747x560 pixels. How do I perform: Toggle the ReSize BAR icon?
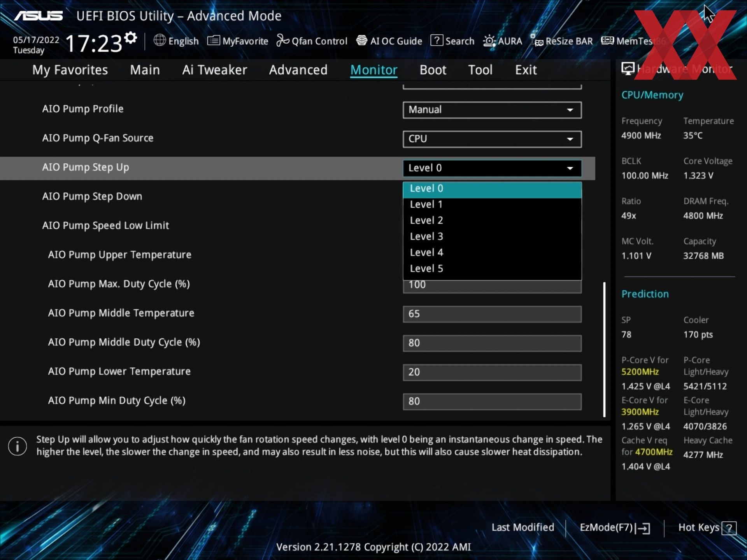click(x=537, y=40)
